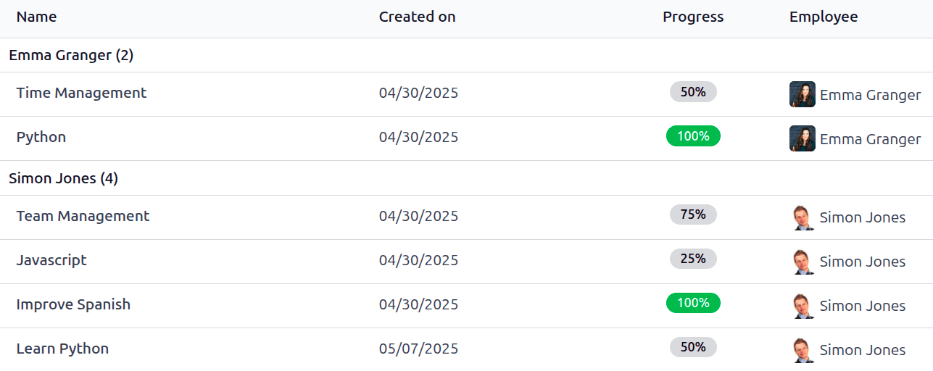Click Simon Jones avatar in Team Management row
The image size is (933, 371).
pos(801,218)
